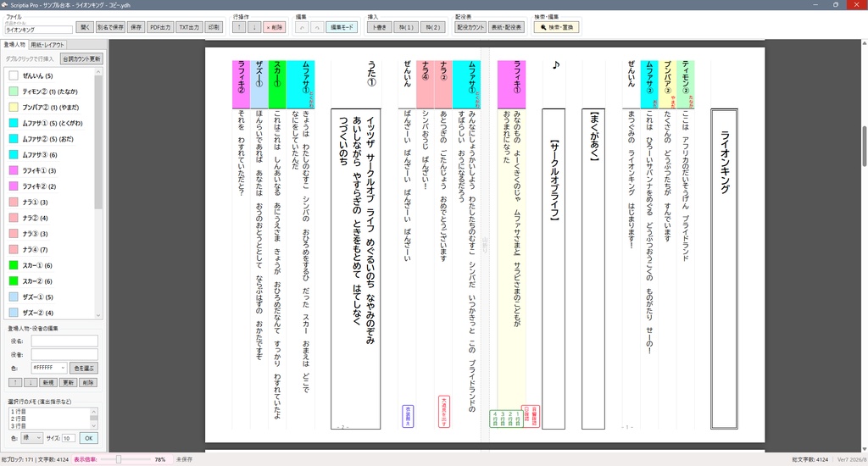Move the row down in 行操作 toolbar
The width and height of the screenshot is (868, 466).
click(254, 27)
